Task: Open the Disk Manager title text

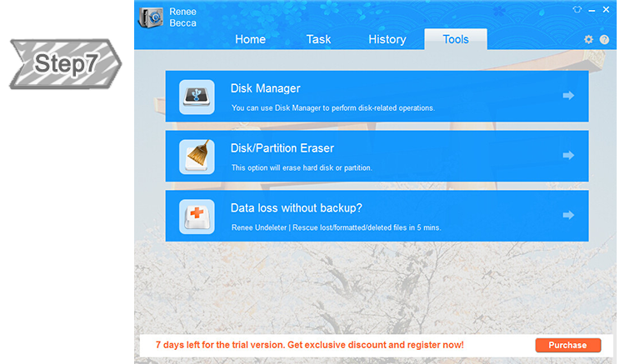Action: point(265,88)
